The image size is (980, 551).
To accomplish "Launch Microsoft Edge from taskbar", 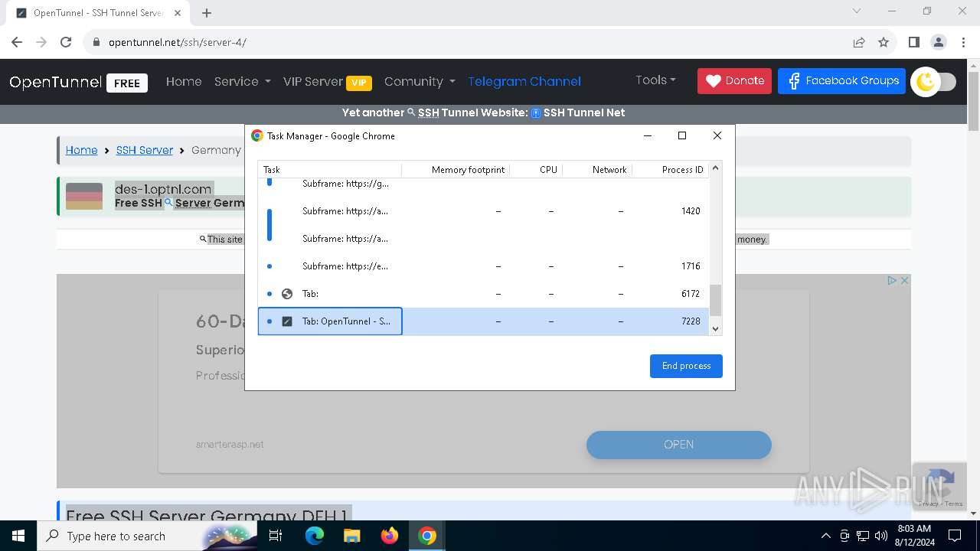I will (x=315, y=536).
